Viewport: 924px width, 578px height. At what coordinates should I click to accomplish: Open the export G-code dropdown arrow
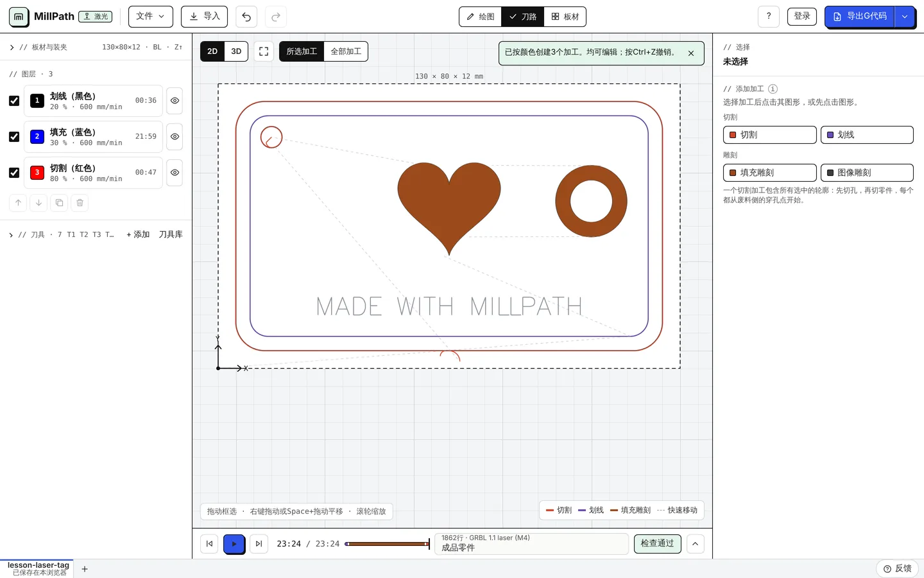905,17
